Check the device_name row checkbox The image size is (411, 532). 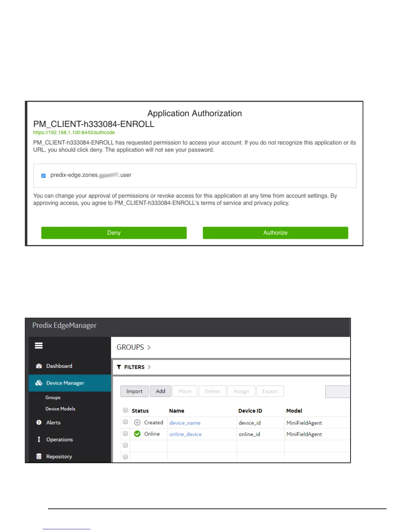tap(125, 422)
